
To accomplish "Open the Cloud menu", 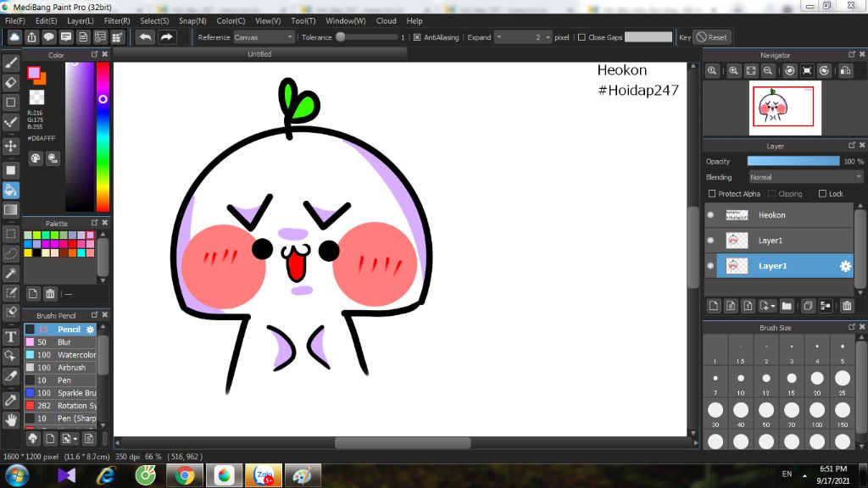I will coord(386,21).
